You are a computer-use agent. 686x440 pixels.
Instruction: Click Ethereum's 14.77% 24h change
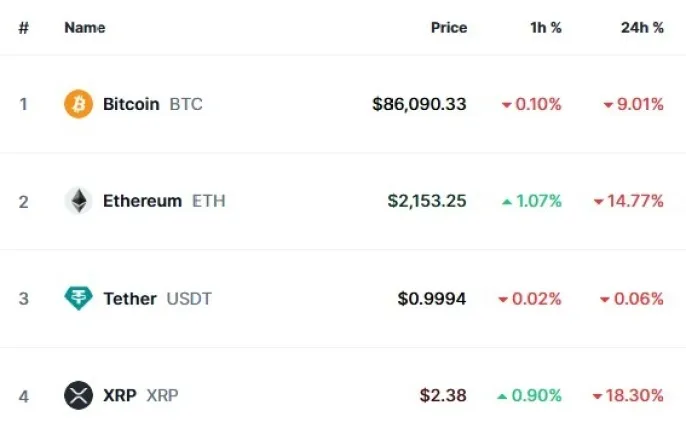(635, 201)
